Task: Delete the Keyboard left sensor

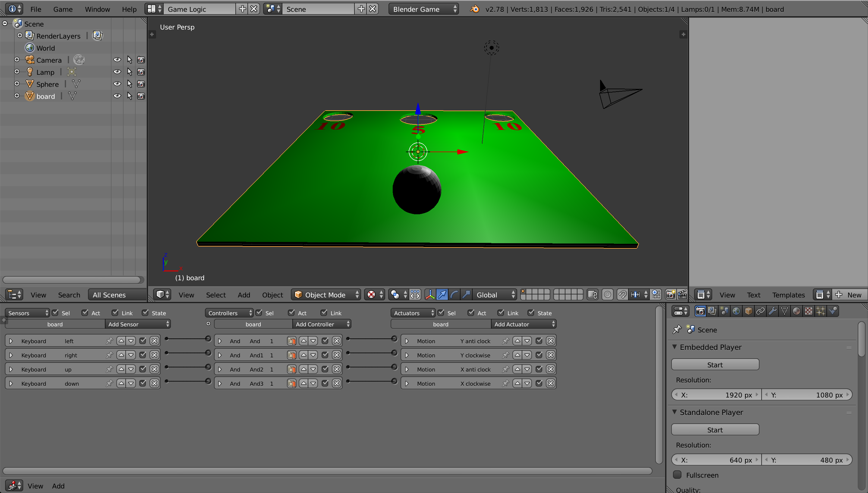Action: 154,341
